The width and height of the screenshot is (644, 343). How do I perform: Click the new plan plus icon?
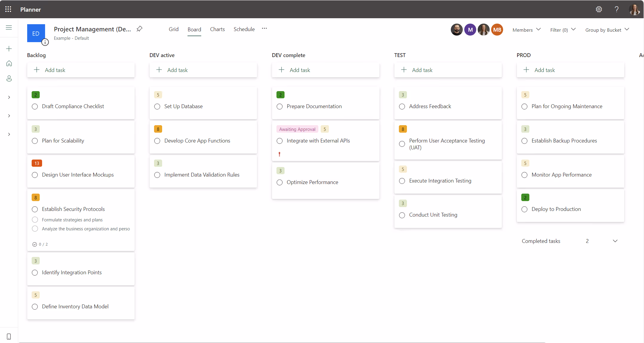click(9, 49)
